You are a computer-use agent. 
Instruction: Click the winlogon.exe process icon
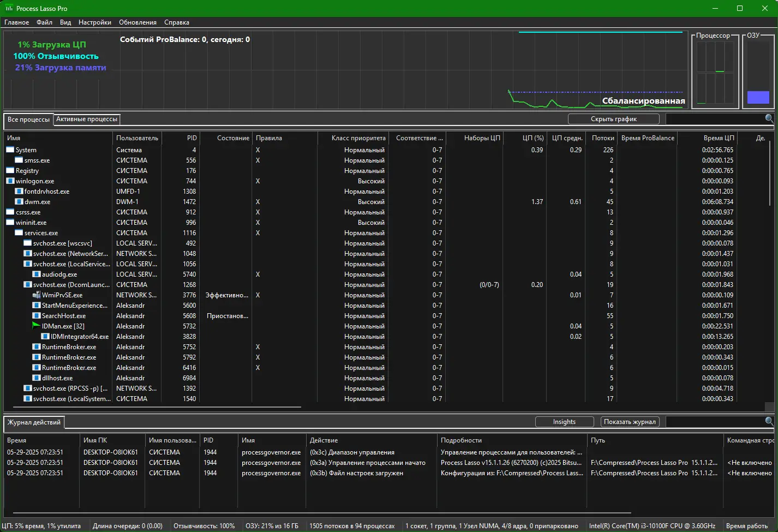point(10,181)
